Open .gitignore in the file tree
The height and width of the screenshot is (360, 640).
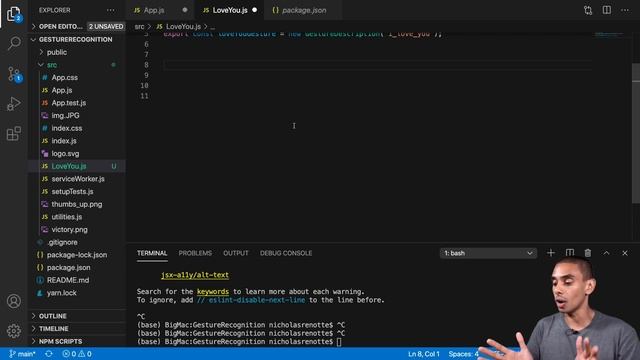point(62,242)
